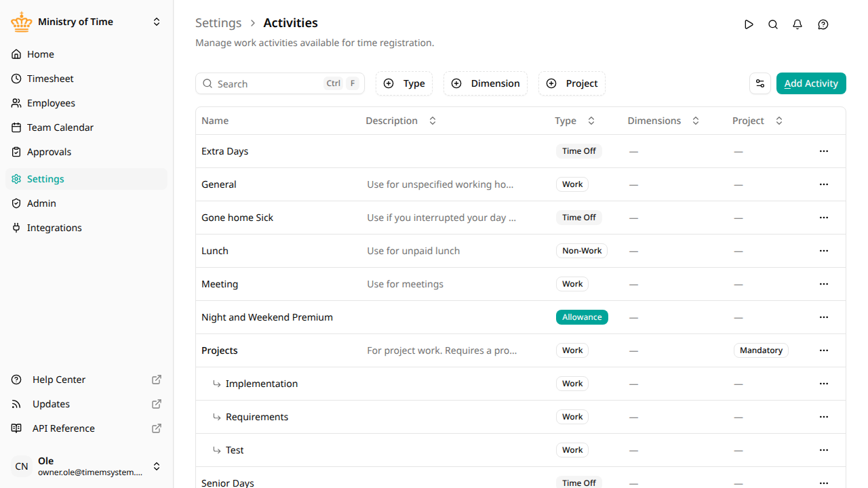Click the Add Activity button
The width and height of the screenshot is (868, 488).
point(811,83)
